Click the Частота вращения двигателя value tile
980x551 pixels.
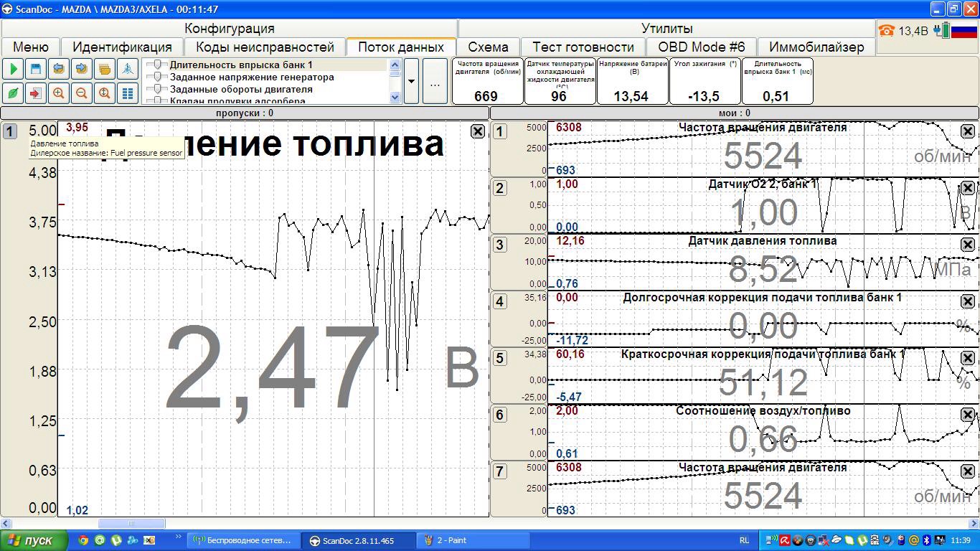488,81
